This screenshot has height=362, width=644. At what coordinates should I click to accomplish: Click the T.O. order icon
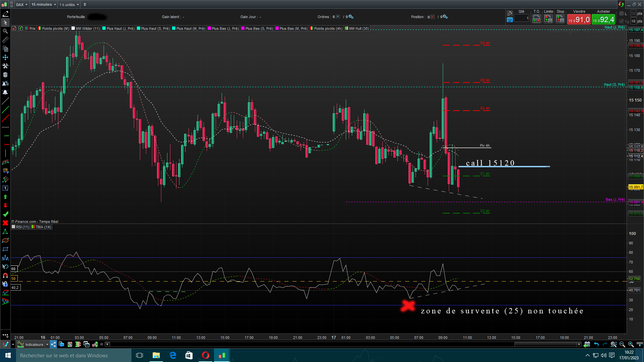pos(536,19)
